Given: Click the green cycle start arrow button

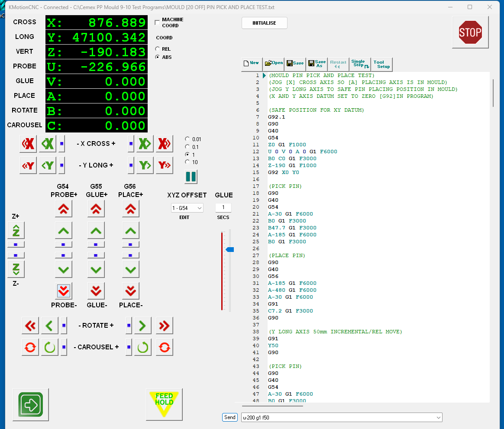Looking at the screenshot, I should point(31,405).
